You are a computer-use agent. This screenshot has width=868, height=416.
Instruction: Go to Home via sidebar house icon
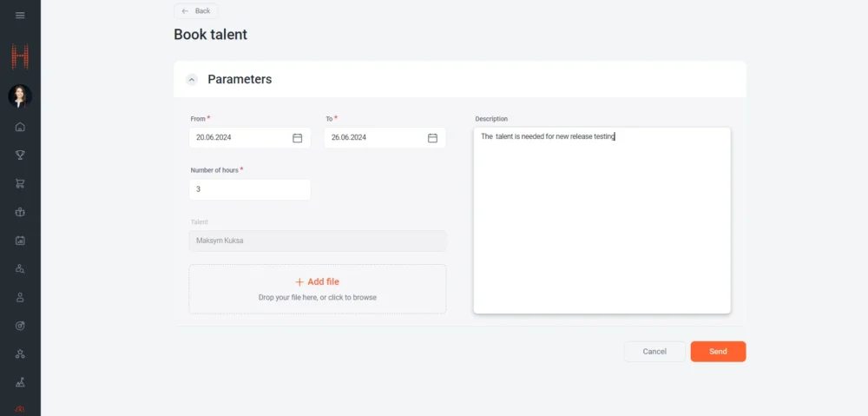point(20,127)
